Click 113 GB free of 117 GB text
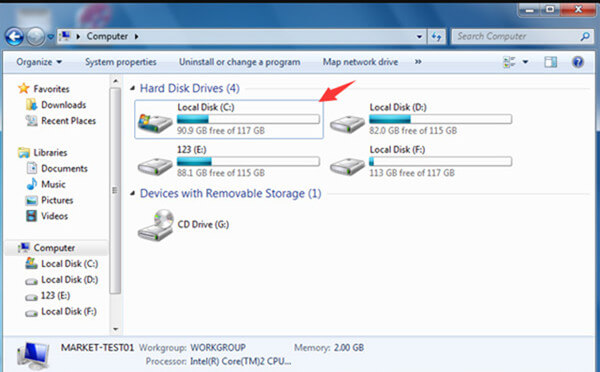 click(412, 173)
